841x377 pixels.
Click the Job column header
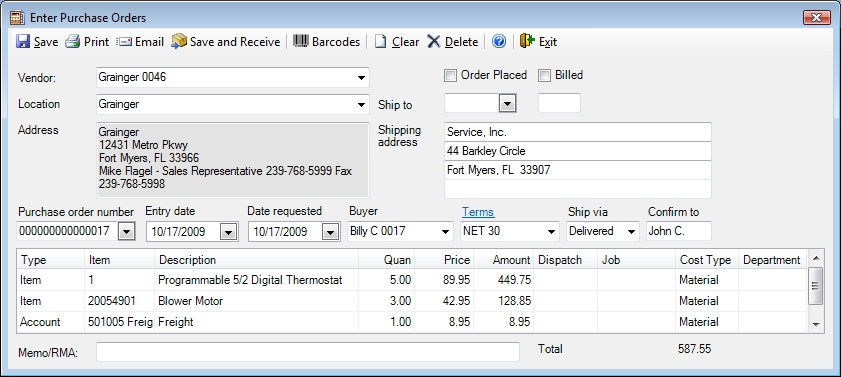[x=636, y=260]
